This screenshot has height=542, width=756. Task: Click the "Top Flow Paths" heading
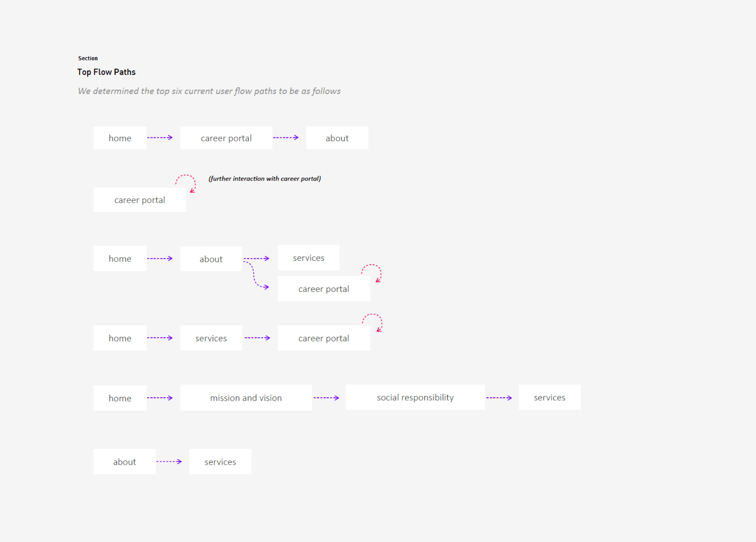[106, 72]
